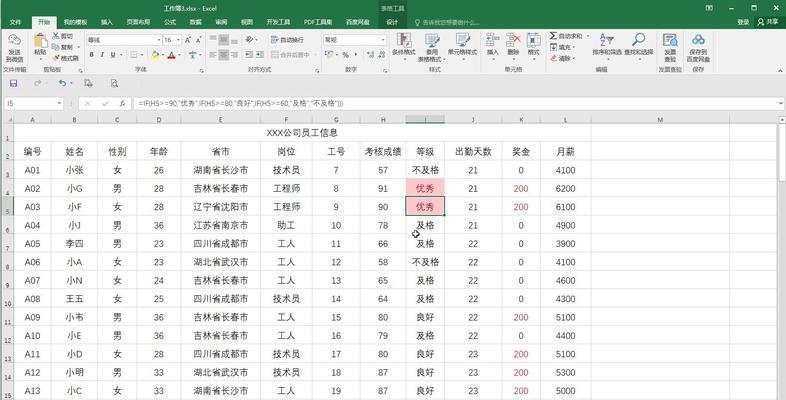Viewport: 786px width, 400px height.
Task: Click the AutoSum (自动求和) sigma icon
Action: (x=553, y=36)
